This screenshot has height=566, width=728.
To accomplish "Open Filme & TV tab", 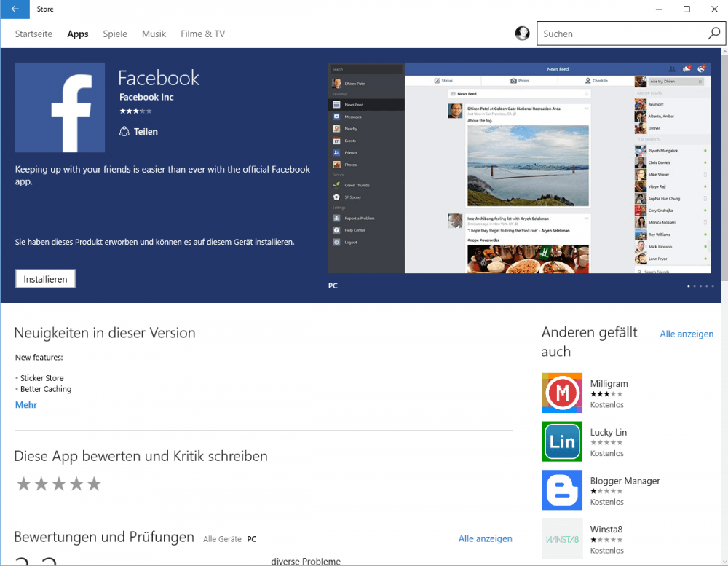I will (203, 34).
